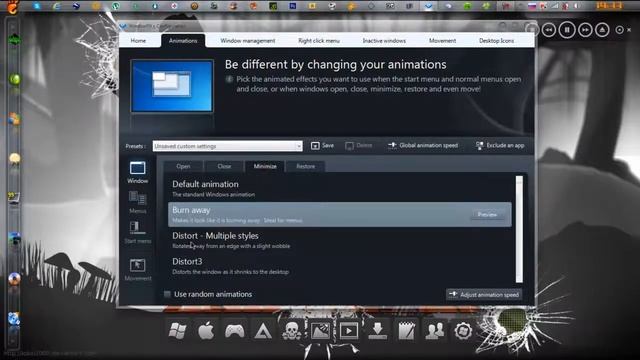Click the Delete preset button
Image resolution: width=640 pixels, height=360 pixels.
coord(359,146)
